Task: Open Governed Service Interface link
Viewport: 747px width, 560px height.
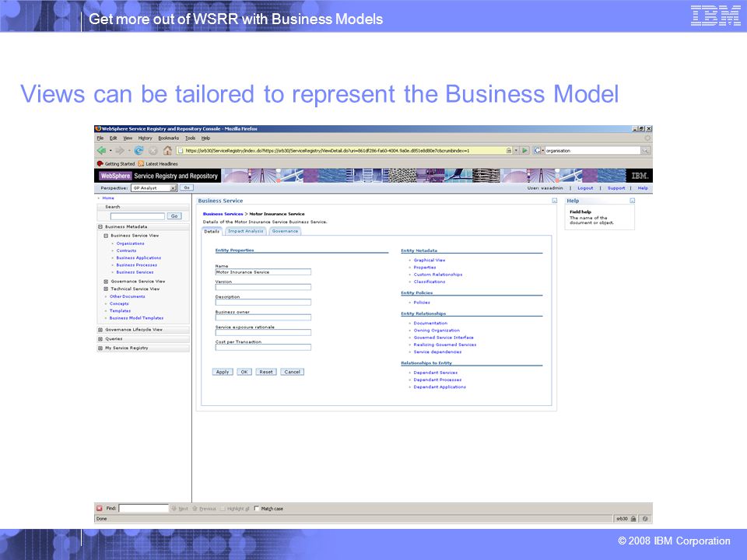Action: [x=444, y=338]
